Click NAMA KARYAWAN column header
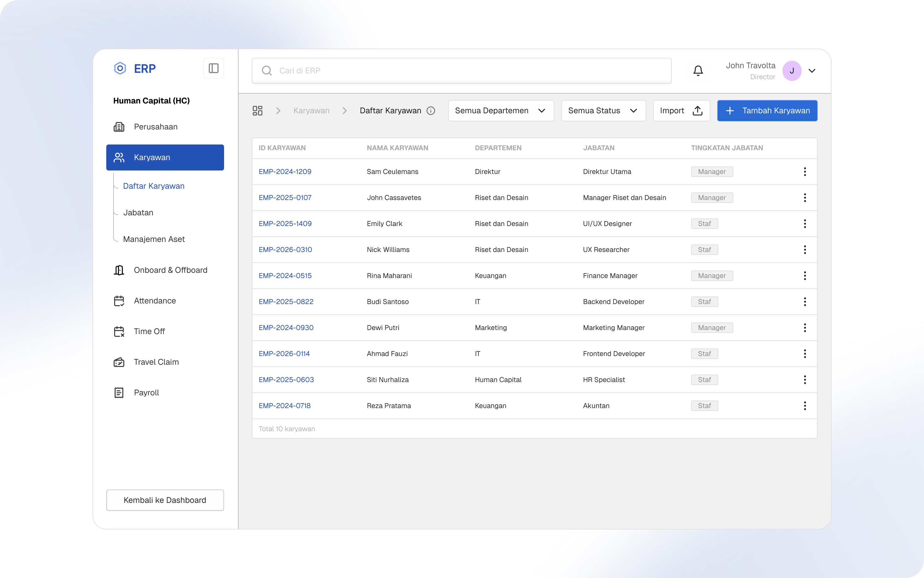Viewport: 924px width, 578px height. coord(398,148)
